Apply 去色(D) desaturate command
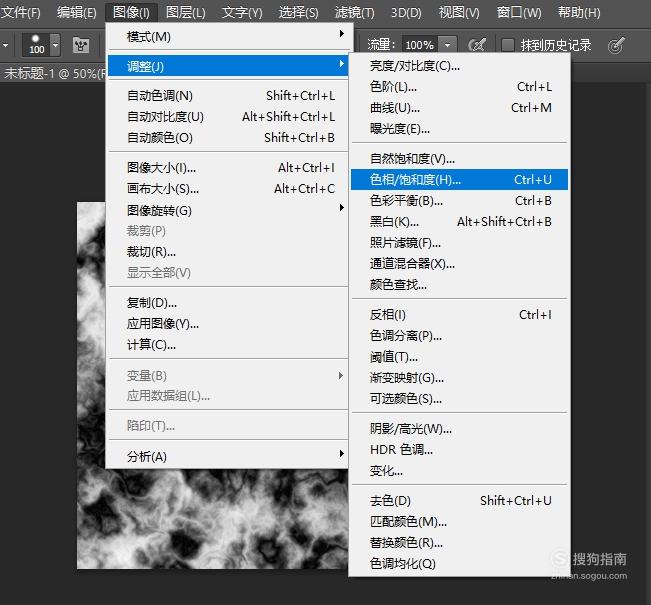The width and height of the screenshot is (651, 605). 459,500
